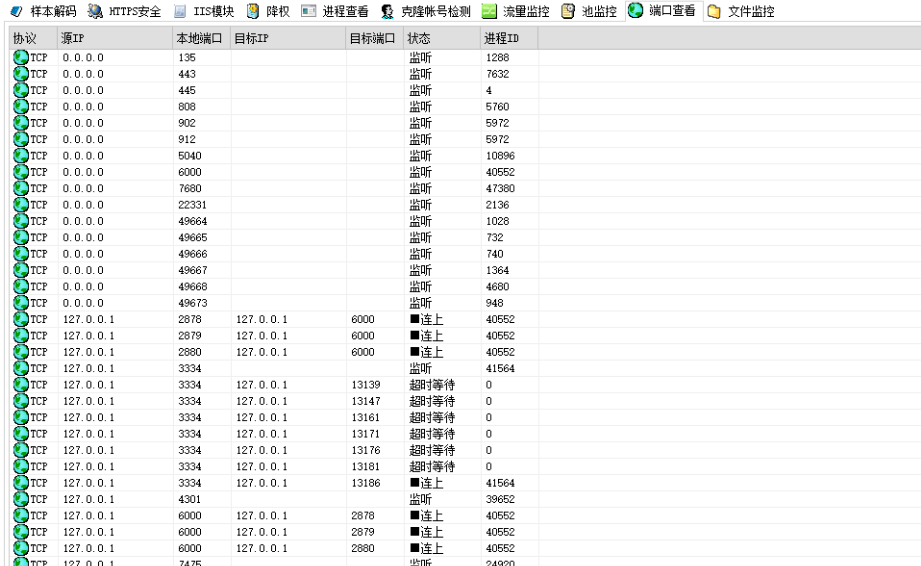Sort by the 协议 column header
Viewport: 921px width, 566px height.
pos(33,38)
